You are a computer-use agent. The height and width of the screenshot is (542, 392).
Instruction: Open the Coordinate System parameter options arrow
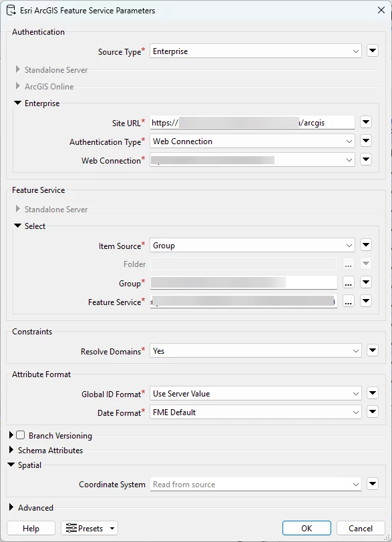(x=372, y=483)
